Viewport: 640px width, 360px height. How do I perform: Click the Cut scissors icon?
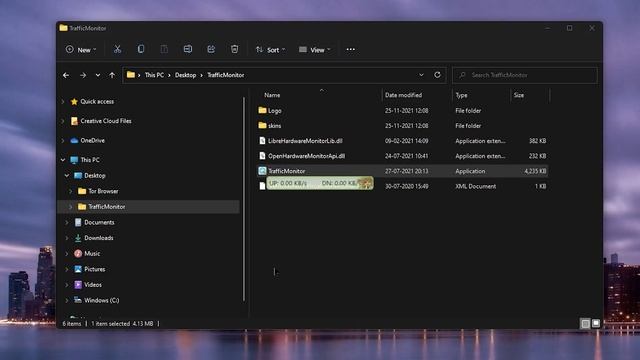(118, 49)
